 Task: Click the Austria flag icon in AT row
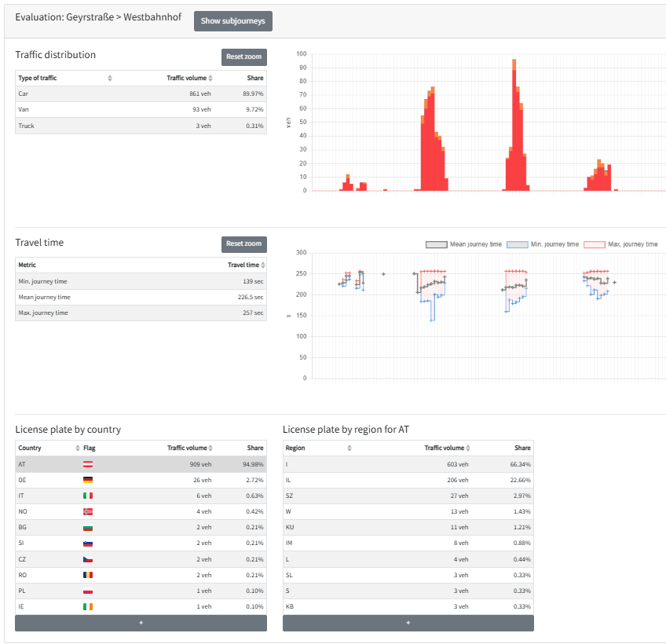(x=88, y=464)
